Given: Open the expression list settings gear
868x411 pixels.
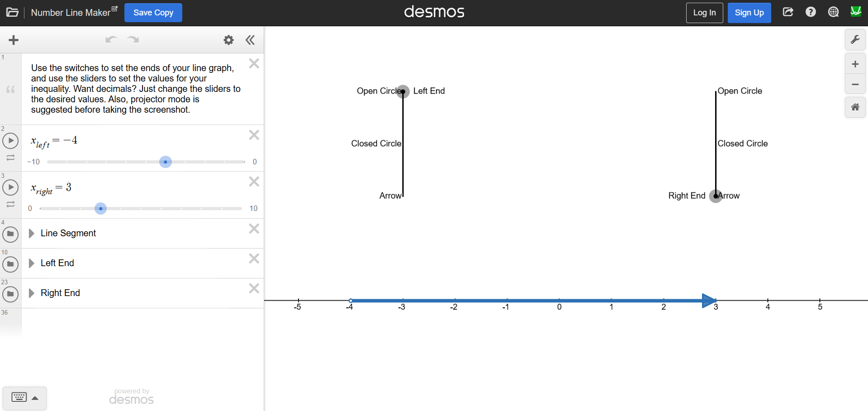Looking at the screenshot, I should point(229,40).
